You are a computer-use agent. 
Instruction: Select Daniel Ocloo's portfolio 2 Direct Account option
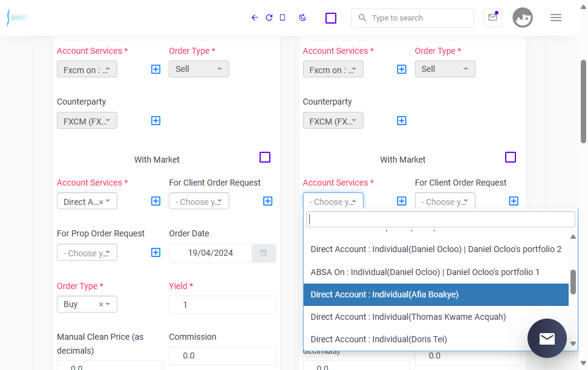coord(436,249)
